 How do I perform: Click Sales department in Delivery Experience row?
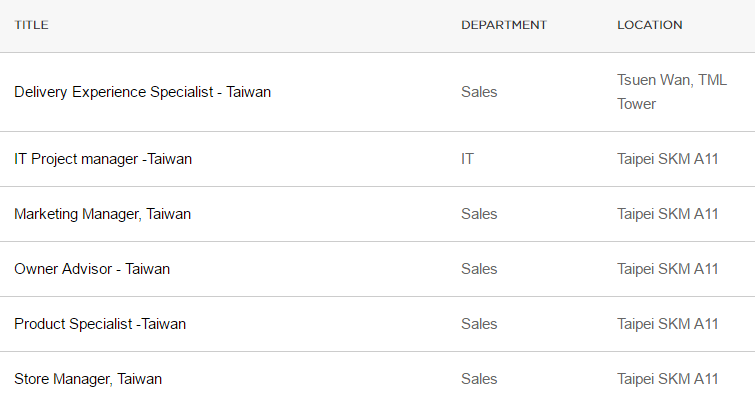tap(479, 92)
